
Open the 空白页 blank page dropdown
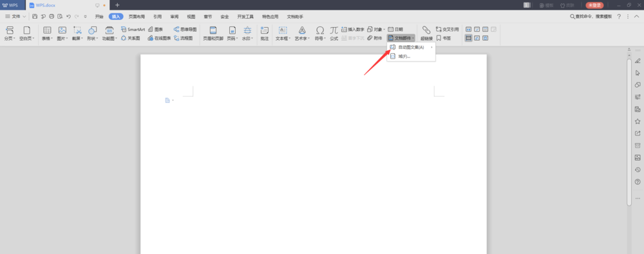tap(26, 34)
